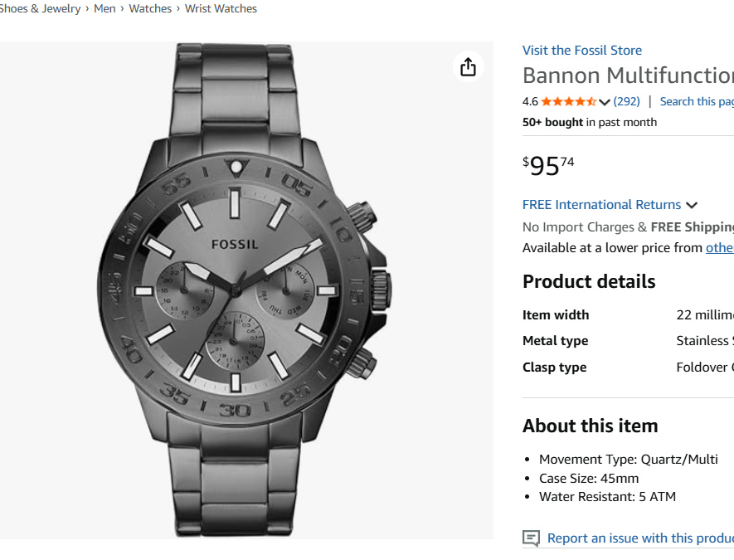Open the Wrist Watches breadcrumb
The width and height of the screenshot is (734, 560).
coord(221,8)
